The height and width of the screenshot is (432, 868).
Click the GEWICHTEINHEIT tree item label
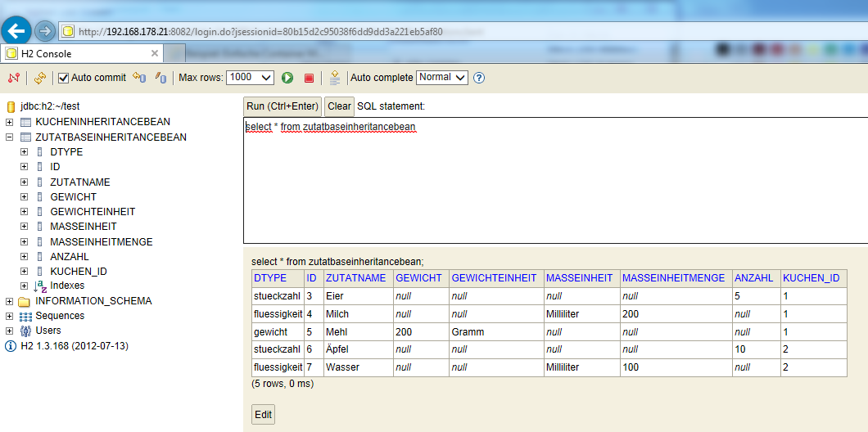point(93,211)
